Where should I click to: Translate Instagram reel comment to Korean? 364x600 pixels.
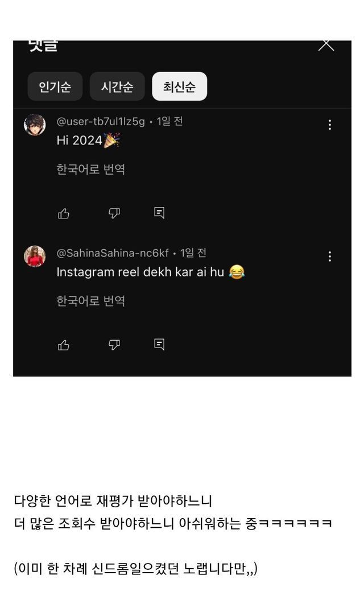click(90, 301)
